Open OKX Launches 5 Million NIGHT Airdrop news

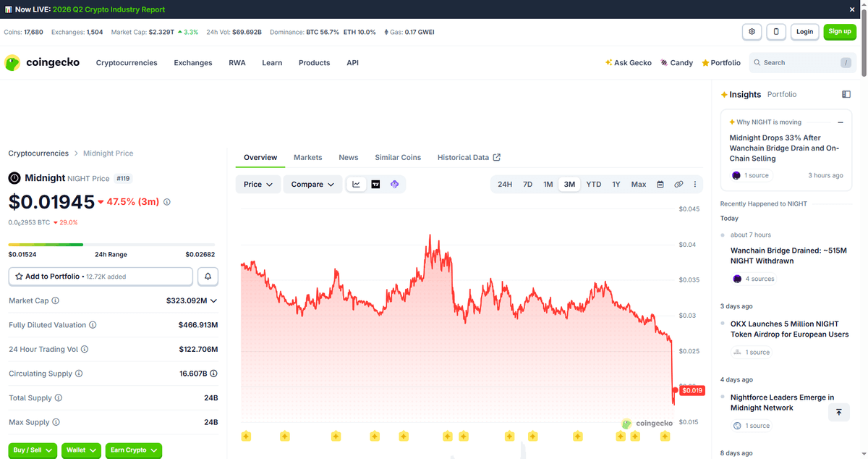[790, 329]
